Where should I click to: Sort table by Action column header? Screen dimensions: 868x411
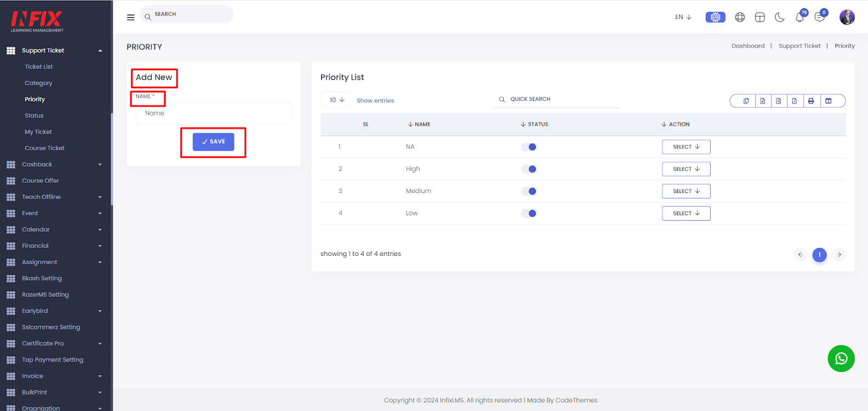pos(675,124)
